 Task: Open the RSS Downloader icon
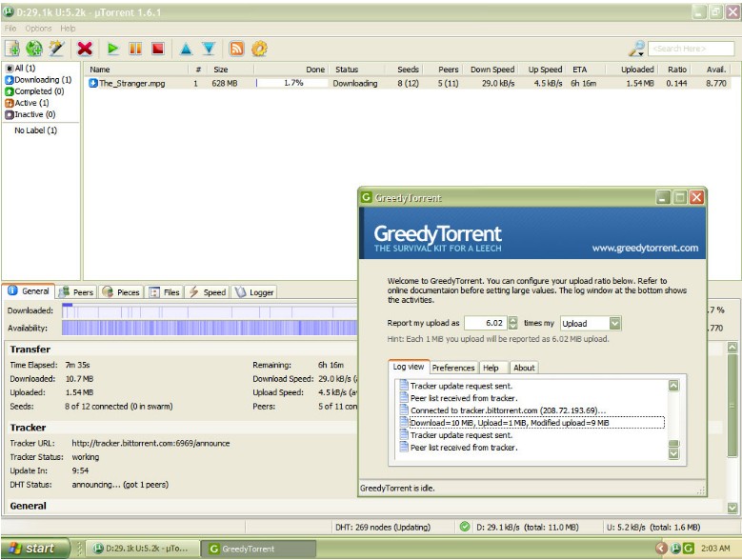click(236, 49)
